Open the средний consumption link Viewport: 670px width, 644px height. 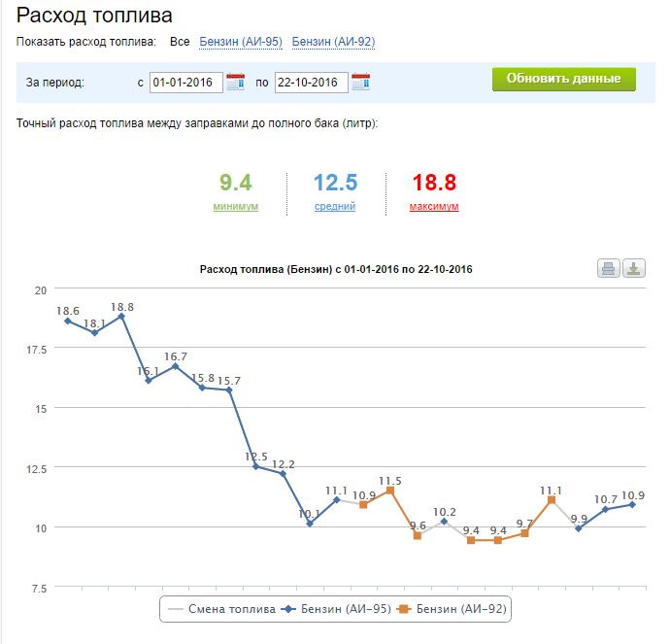(335, 207)
